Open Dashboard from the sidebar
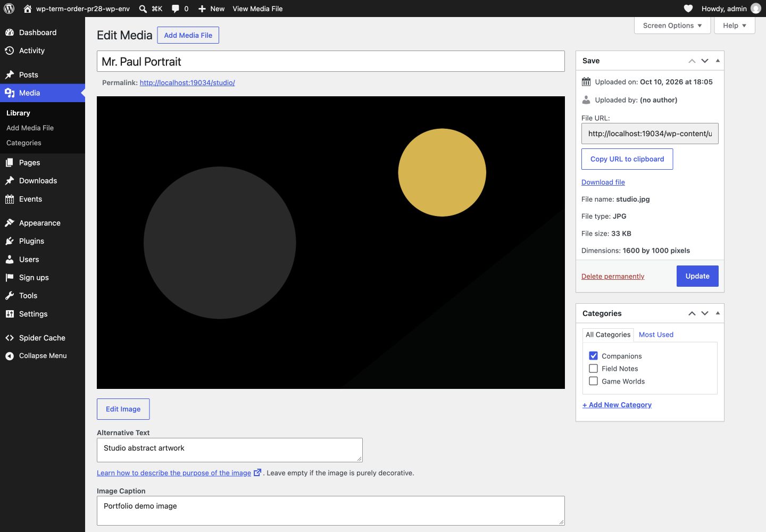 pos(43,32)
